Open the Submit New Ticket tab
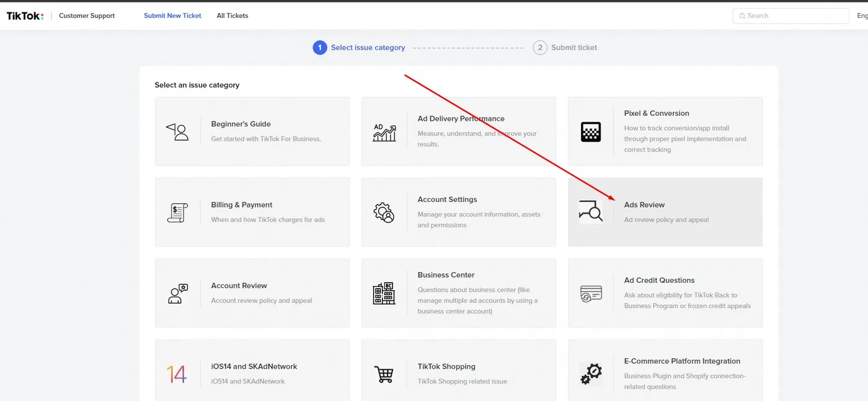Image resolution: width=868 pixels, height=401 pixels. (x=172, y=15)
